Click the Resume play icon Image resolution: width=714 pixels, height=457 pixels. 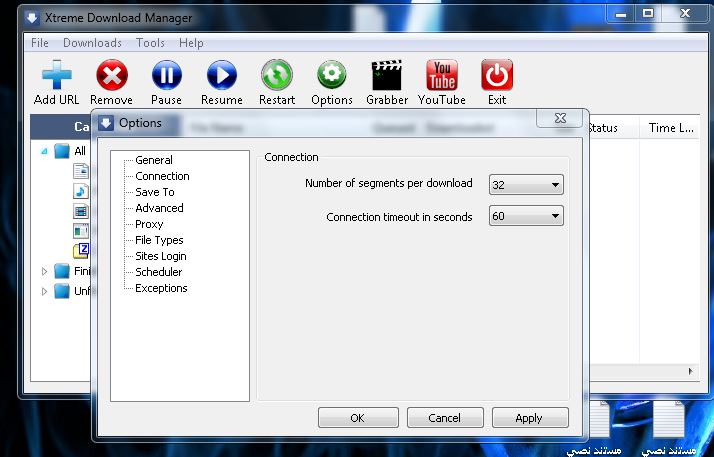point(221,76)
